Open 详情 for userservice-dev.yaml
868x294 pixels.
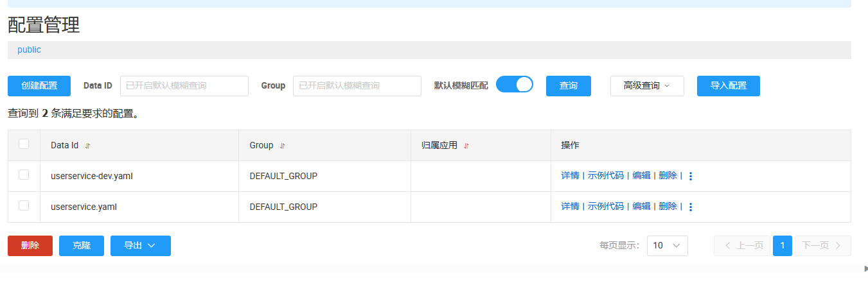pyautogui.click(x=570, y=176)
